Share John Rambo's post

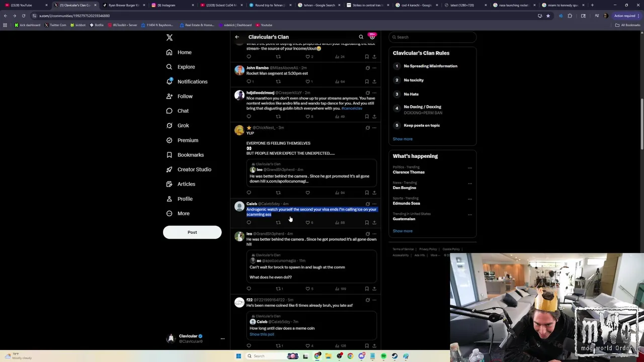(374, 81)
